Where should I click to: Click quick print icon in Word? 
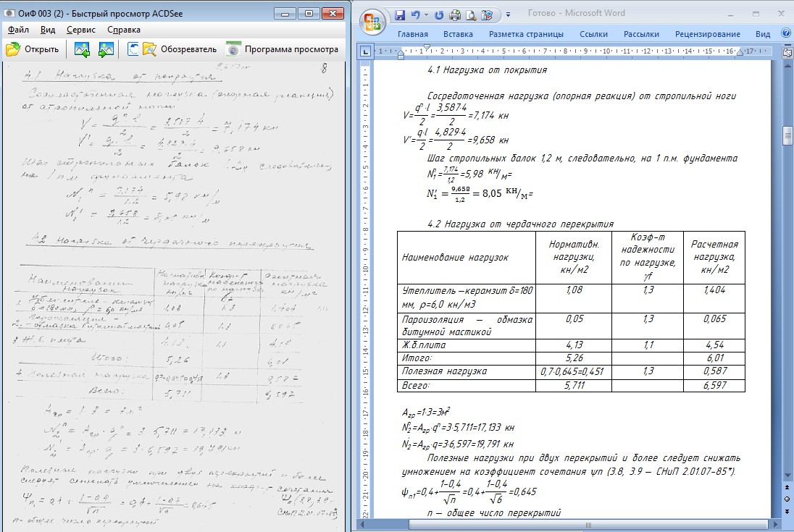point(455,15)
